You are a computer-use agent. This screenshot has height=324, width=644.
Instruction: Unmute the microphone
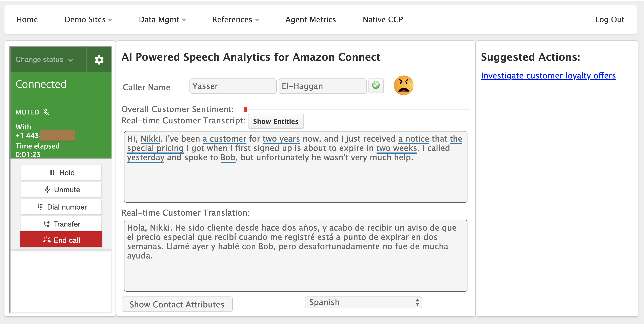[x=61, y=190]
